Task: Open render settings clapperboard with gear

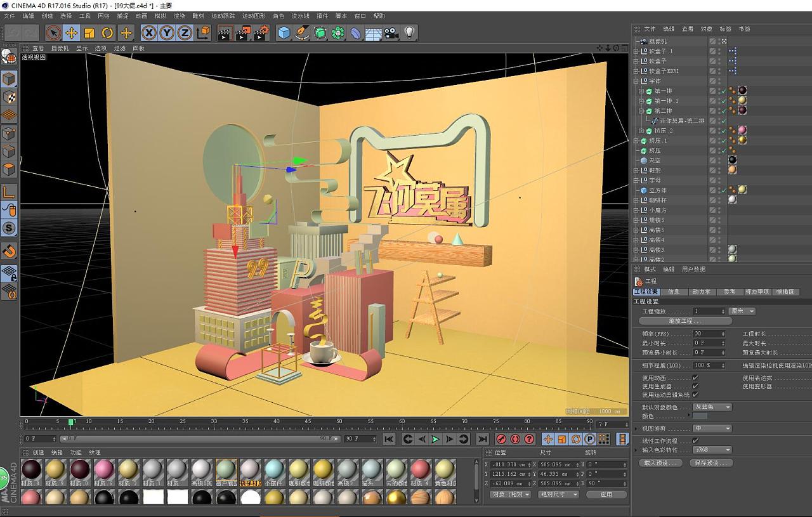Action: [261, 33]
